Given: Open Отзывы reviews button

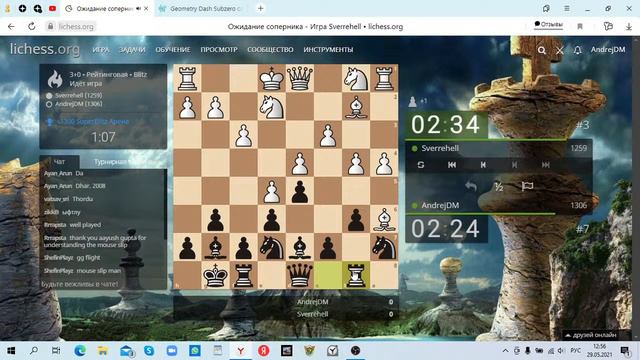Looking at the screenshot, I should pyautogui.click(x=548, y=24).
